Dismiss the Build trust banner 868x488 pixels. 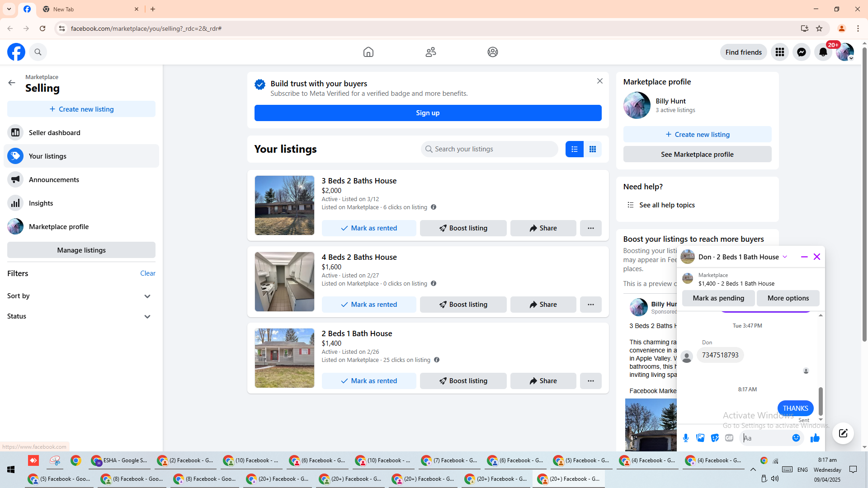click(x=600, y=81)
